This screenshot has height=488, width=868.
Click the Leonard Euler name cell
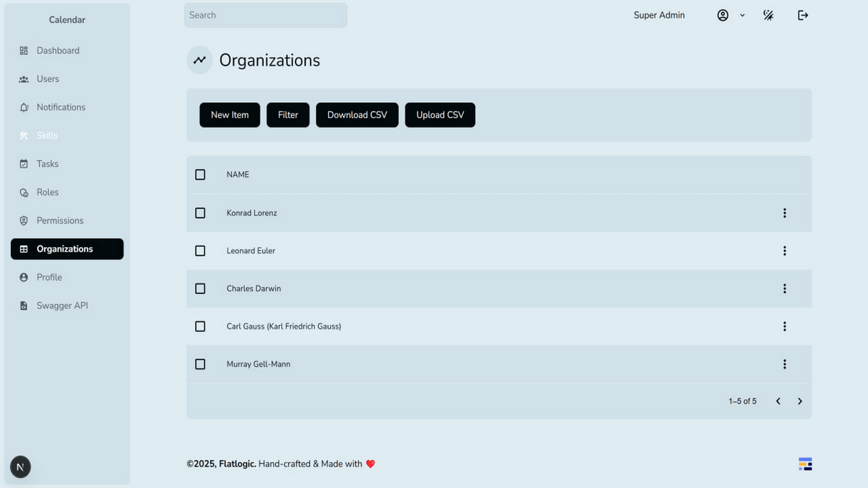[251, 251]
